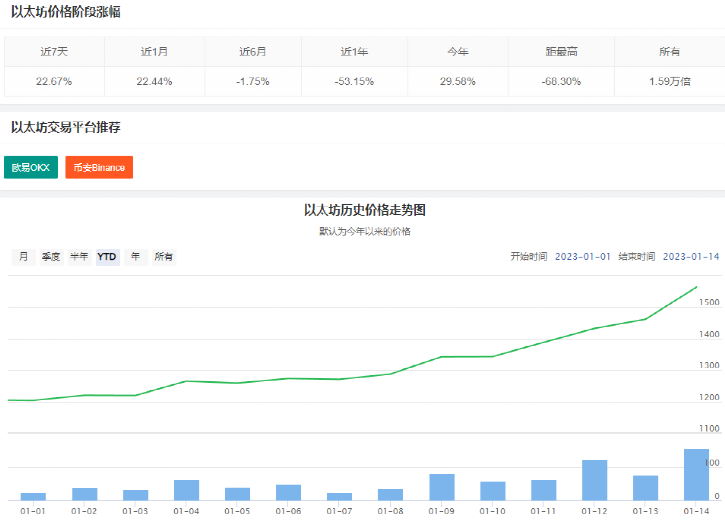Click the 1.59万倍 all-time gain value
The height and width of the screenshot is (521, 725).
click(x=669, y=81)
